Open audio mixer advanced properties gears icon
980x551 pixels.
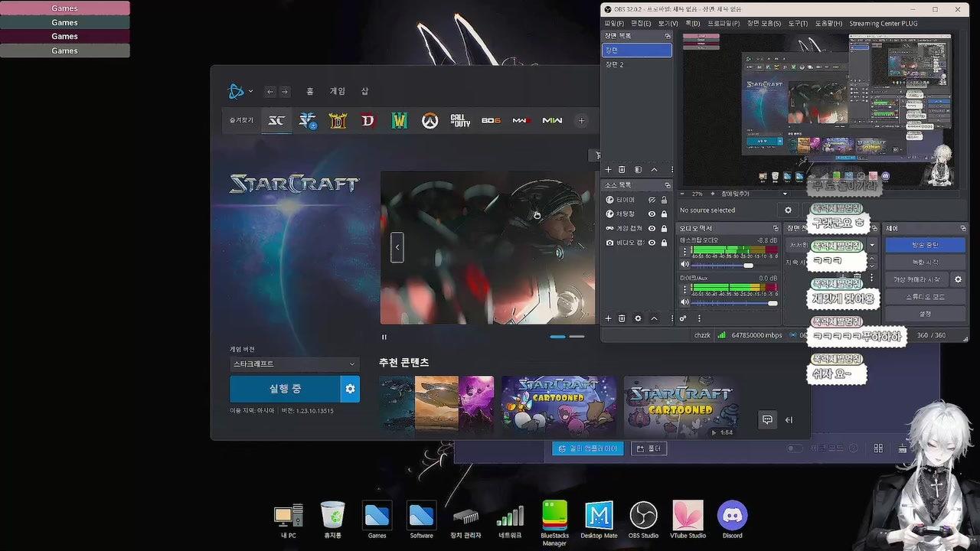(x=683, y=318)
